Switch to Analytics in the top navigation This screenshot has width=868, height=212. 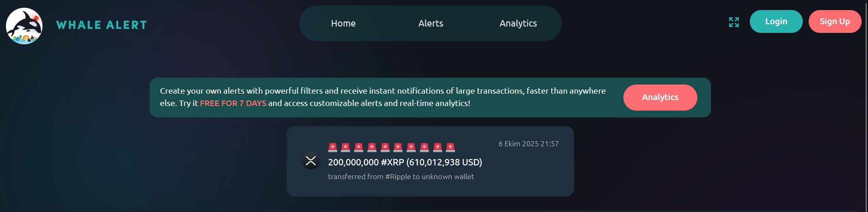click(x=518, y=23)
